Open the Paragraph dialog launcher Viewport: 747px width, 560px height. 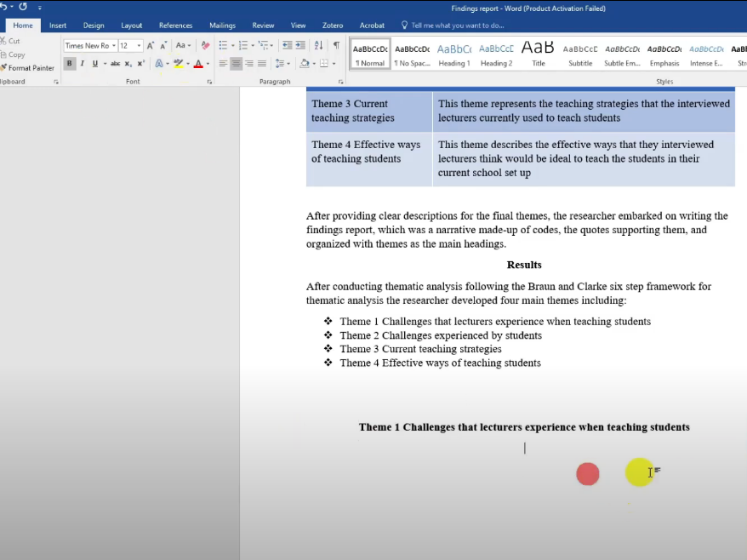(x=340, y=82)
